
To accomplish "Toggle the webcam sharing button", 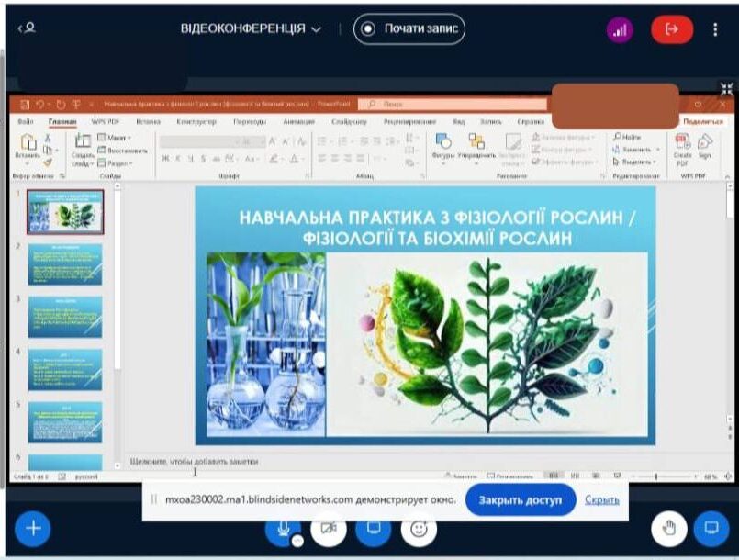I will [329, 529].
